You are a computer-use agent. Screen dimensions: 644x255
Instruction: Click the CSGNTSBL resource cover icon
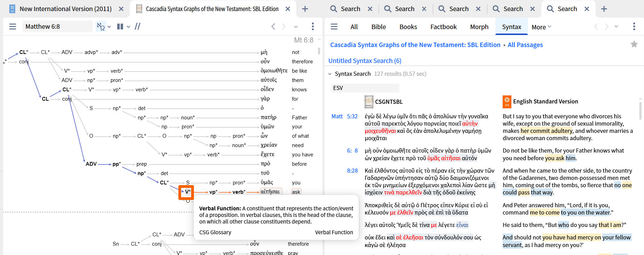coord(369,102)
